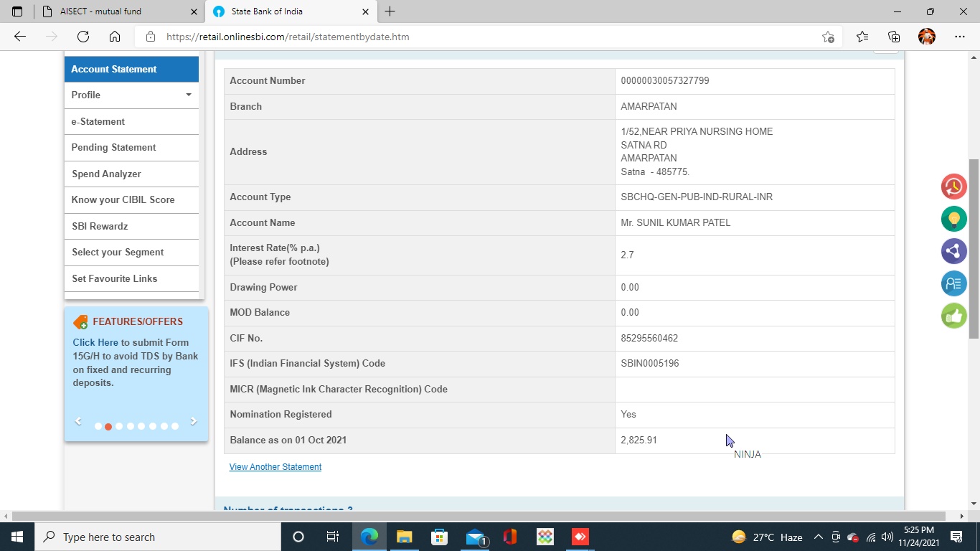Show hidden system tray icons
The width and height of the screenshot is (980, 551).
click(818, 537)
